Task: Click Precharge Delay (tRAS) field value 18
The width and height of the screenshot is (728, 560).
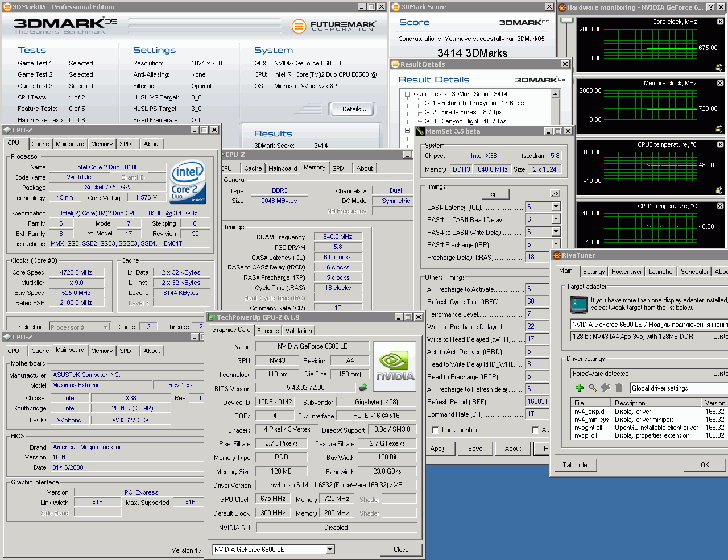Action: [538, 257]
